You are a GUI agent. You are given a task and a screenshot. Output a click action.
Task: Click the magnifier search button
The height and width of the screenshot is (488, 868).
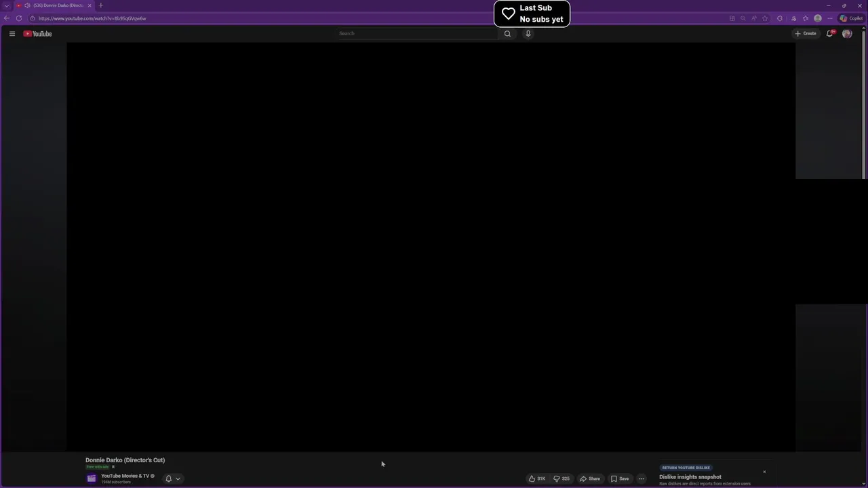[507, 33]
